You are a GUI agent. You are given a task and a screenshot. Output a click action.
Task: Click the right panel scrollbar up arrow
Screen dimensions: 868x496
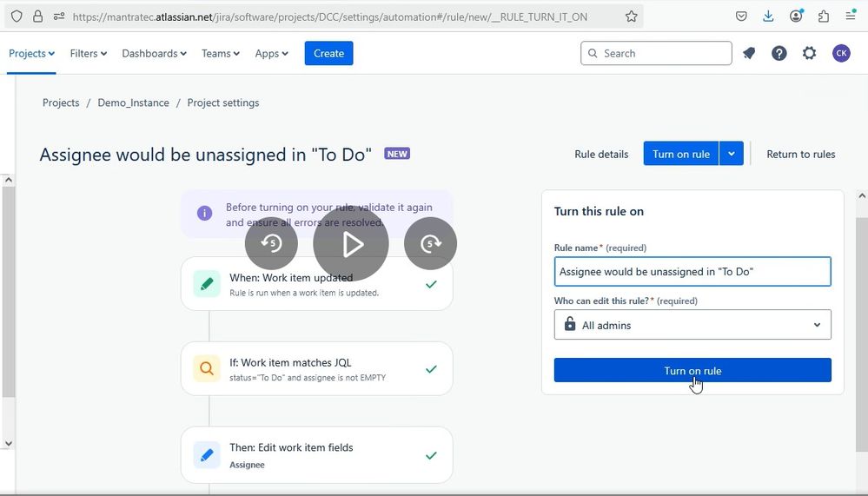pyautogui.click(x=861, y=196)
